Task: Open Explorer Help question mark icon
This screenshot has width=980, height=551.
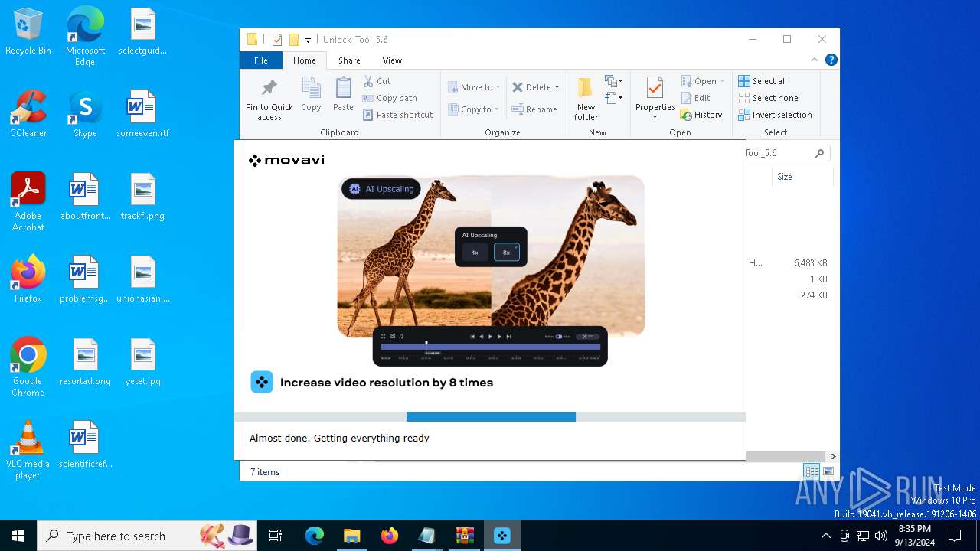Action: [x=831, y=60]
